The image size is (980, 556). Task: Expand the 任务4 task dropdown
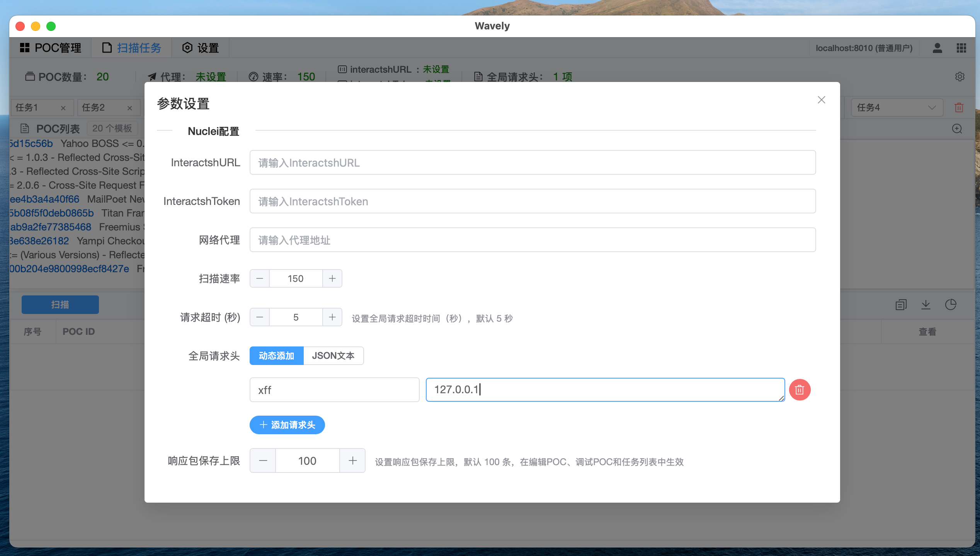pos(897,107)
